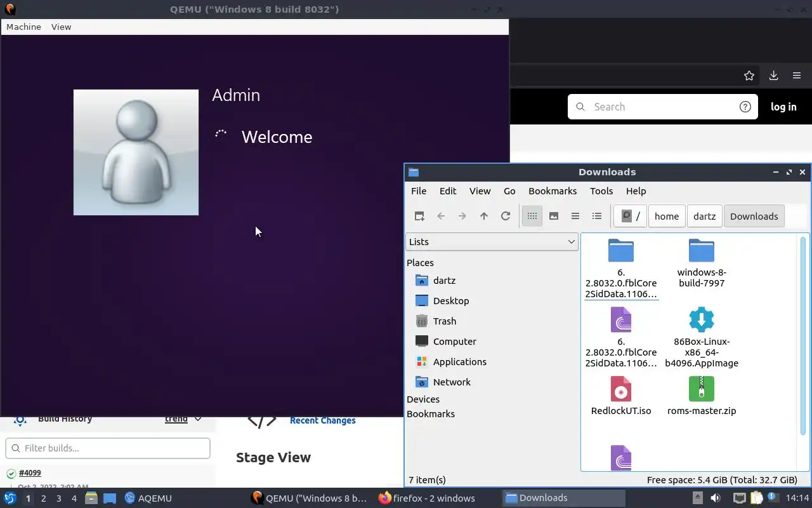Select Desktop in Places sidebar
This screenshot has height=508, width=812.
[442, 300]
